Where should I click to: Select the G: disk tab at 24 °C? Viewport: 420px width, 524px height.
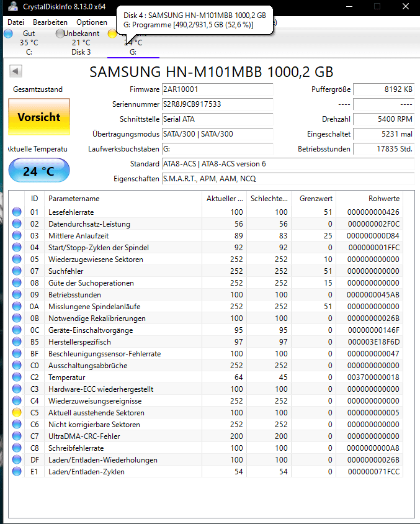click(133, 43)
